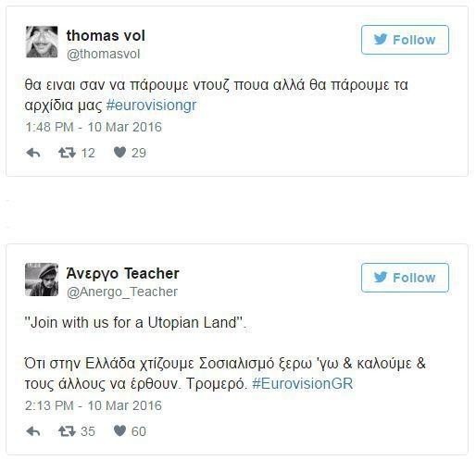Follow thomas vol

pyautogui.click(x=405, y=40)
